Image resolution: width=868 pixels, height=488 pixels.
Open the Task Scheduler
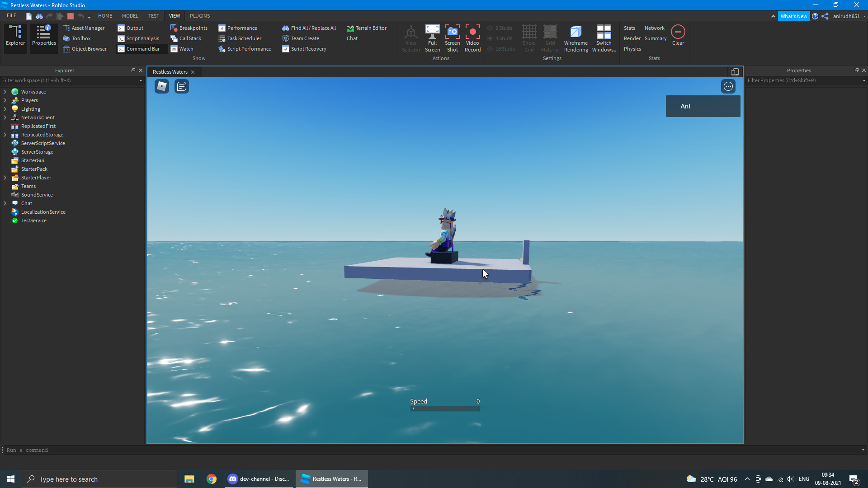pyautogui.click(x=240, y=38)
